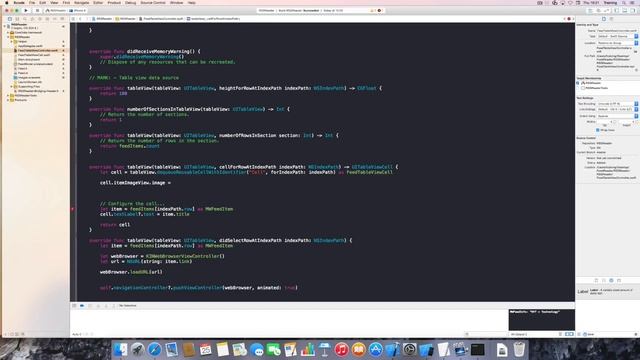Image resolution: width=640 pixels, height=360 pixels.
Task: Expand the Products group
Action: tap(8, 100)
